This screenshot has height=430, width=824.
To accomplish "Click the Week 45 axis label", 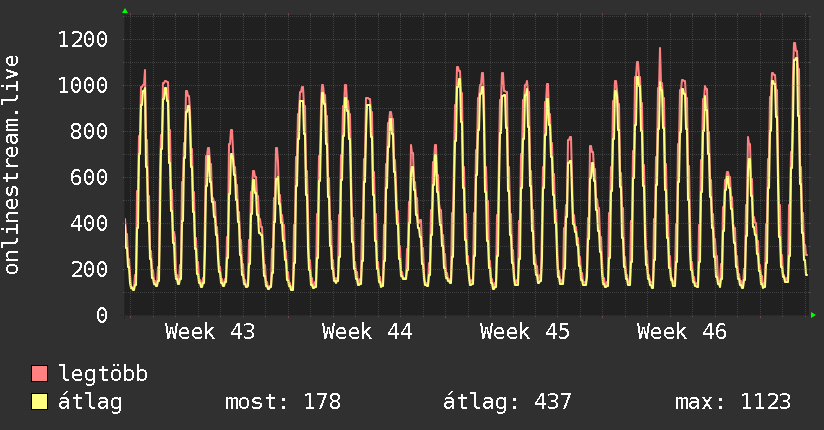I will click(524, 332).
